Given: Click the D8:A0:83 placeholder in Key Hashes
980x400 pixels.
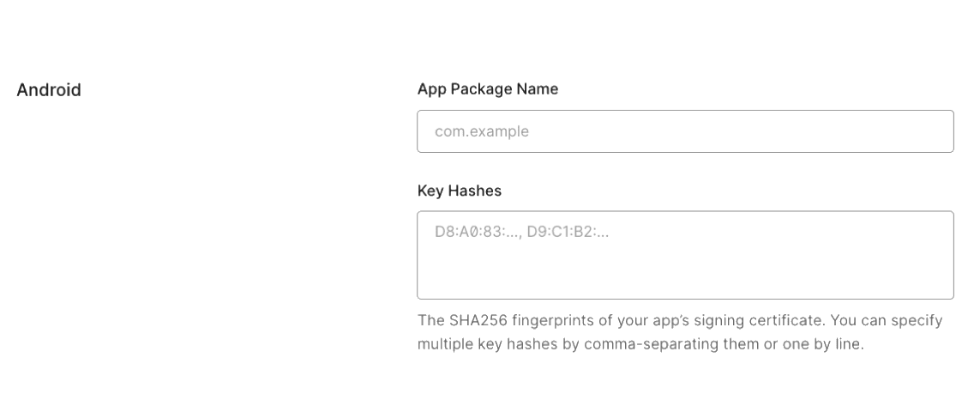Looking at the screenshot, I should 478,233.
